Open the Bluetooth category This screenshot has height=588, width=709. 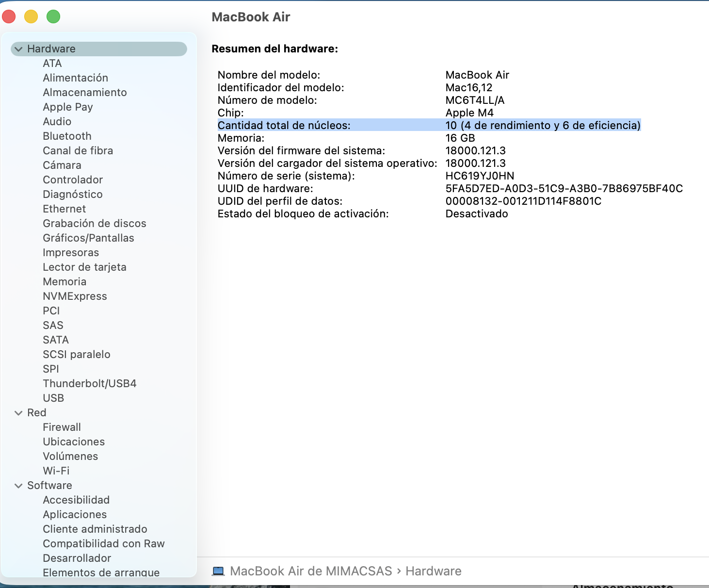pos(67,136)
